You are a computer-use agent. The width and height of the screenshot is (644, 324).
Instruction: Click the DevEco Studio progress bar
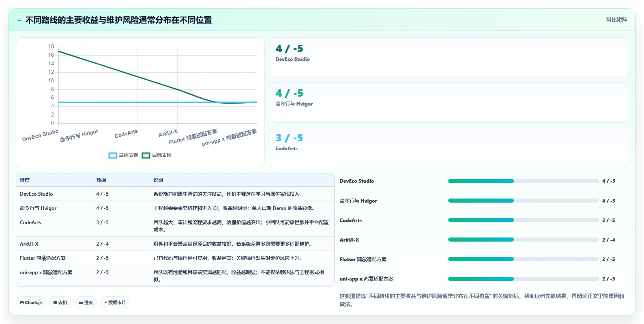(x=523, y=181)
